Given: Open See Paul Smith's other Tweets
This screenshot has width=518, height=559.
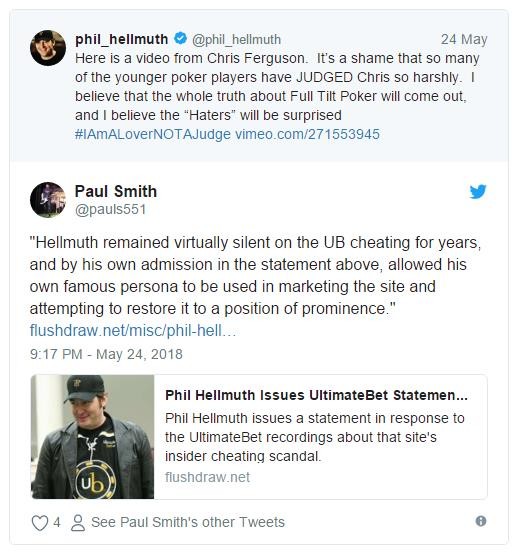Looking at the screenshot, I should (x=188, y=522).
